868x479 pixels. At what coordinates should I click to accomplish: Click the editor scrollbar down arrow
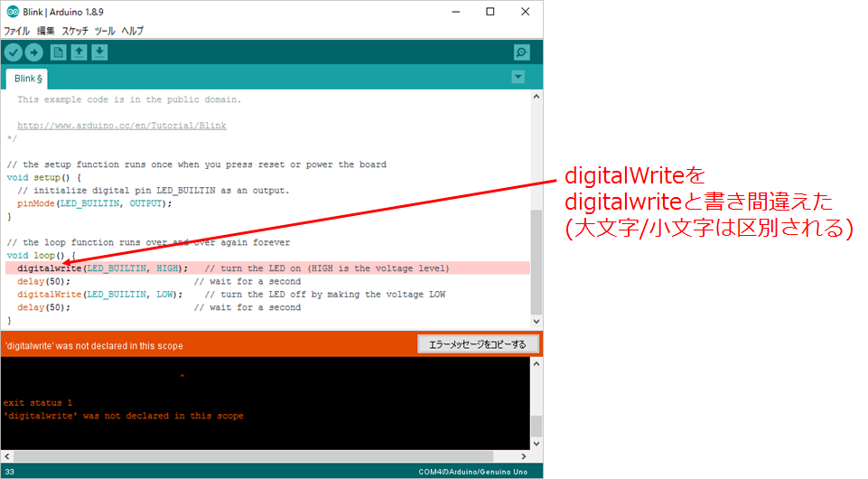pyautogui.click(x=536, y=322)
